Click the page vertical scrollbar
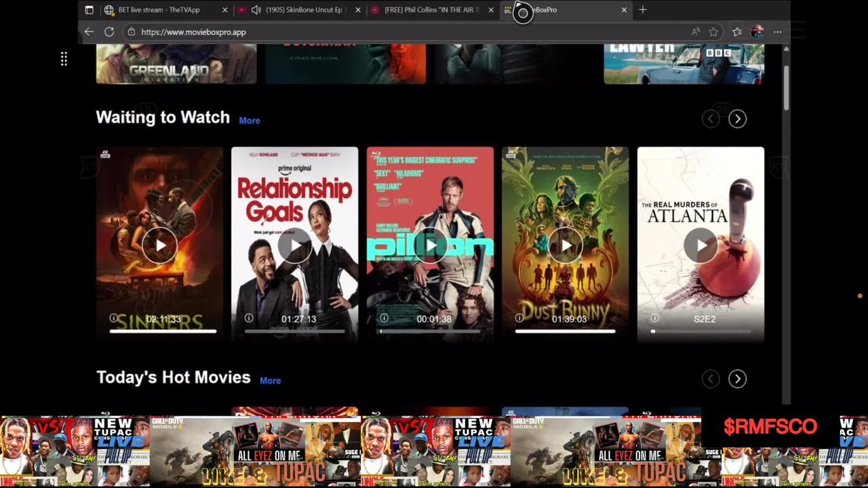Image resolution: width=868 pixels, height=488 pixels. click(786, 88)
